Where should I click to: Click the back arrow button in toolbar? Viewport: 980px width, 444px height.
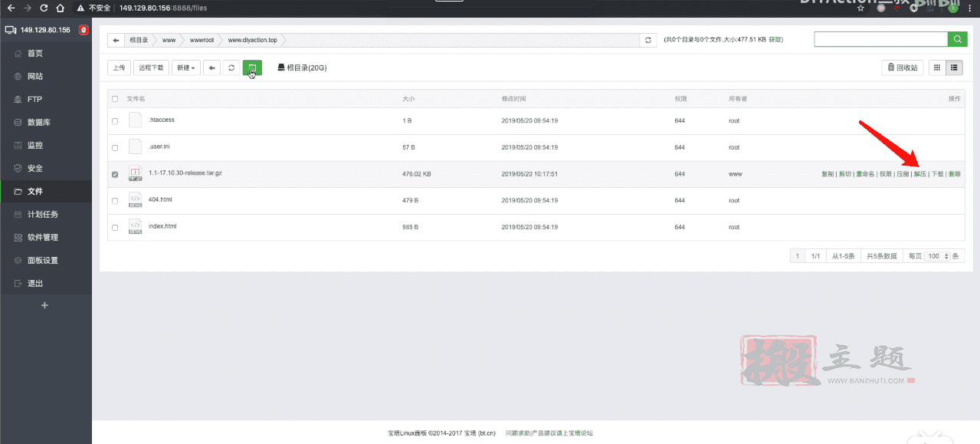point(211,67)
